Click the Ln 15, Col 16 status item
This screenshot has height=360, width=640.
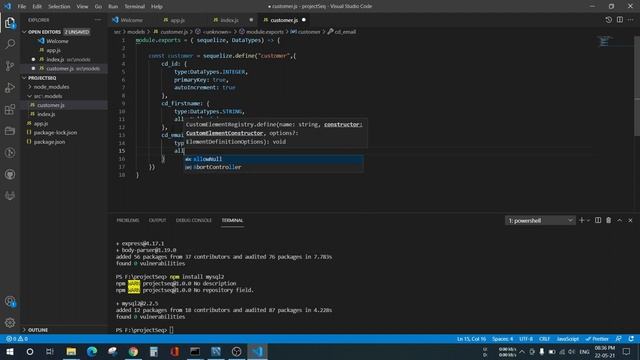[x=471, y=339]
